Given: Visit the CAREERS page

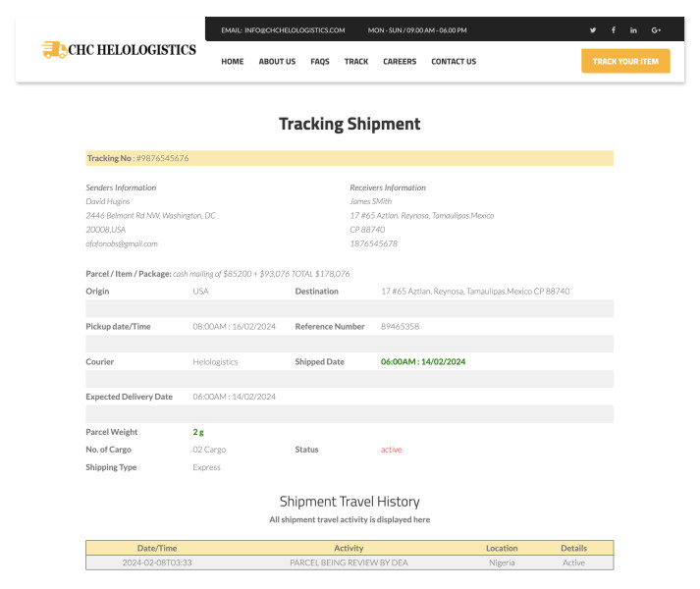Looking at the screenshot, I should [400, 62].
